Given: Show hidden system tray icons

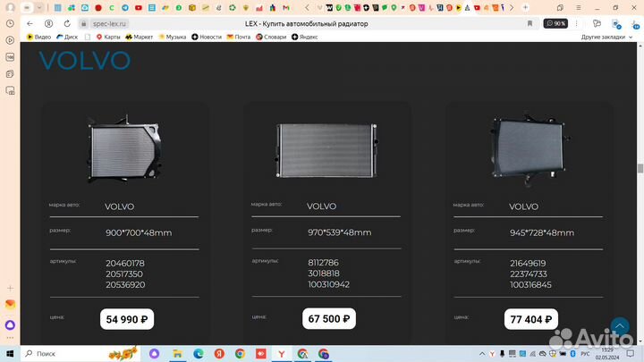Looking at the screenshot, I should (482, 354).
